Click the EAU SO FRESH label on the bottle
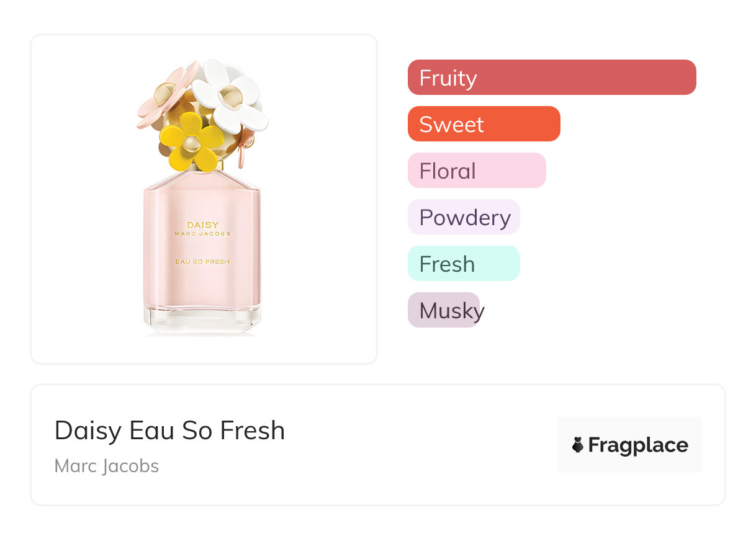This screenshot has width=756, height=536. click(202, 262)
